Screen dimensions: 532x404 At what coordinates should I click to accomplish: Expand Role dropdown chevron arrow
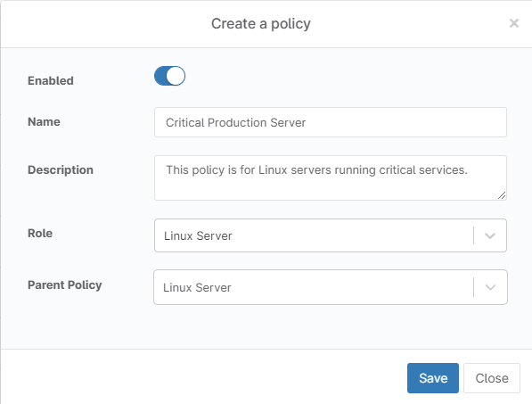pos(490,235)
